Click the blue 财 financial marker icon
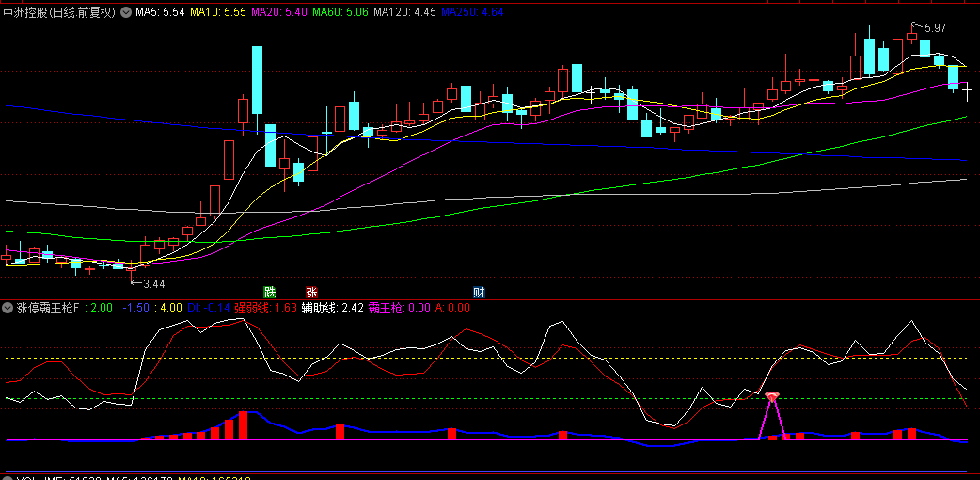This screenshot has width=980, height=480. [479, 292]
